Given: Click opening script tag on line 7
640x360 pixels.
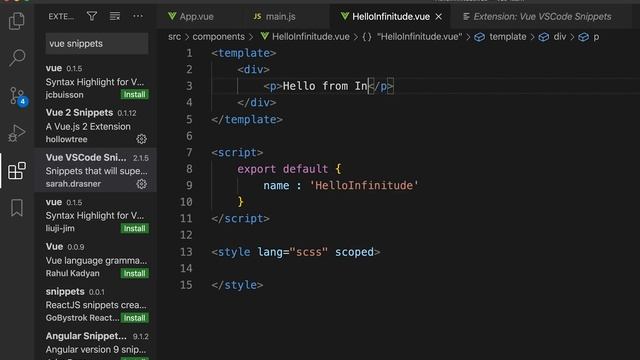Looking at the screenshot, I should click(x=237, y=153).
